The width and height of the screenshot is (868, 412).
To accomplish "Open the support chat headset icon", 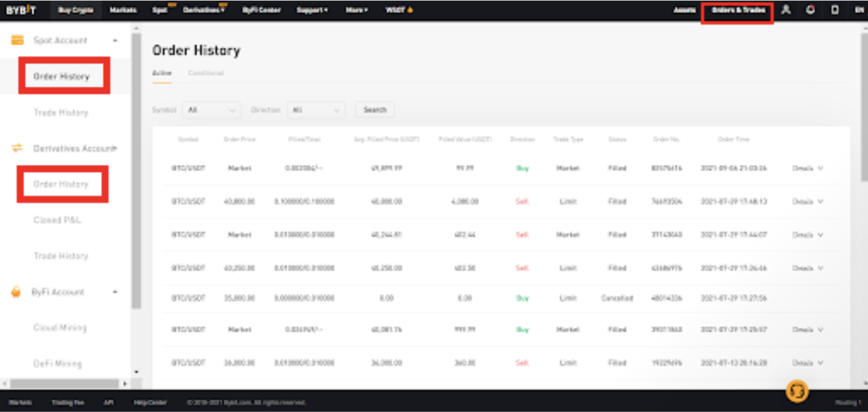I will pyautogui.click(x=797, y=391).
